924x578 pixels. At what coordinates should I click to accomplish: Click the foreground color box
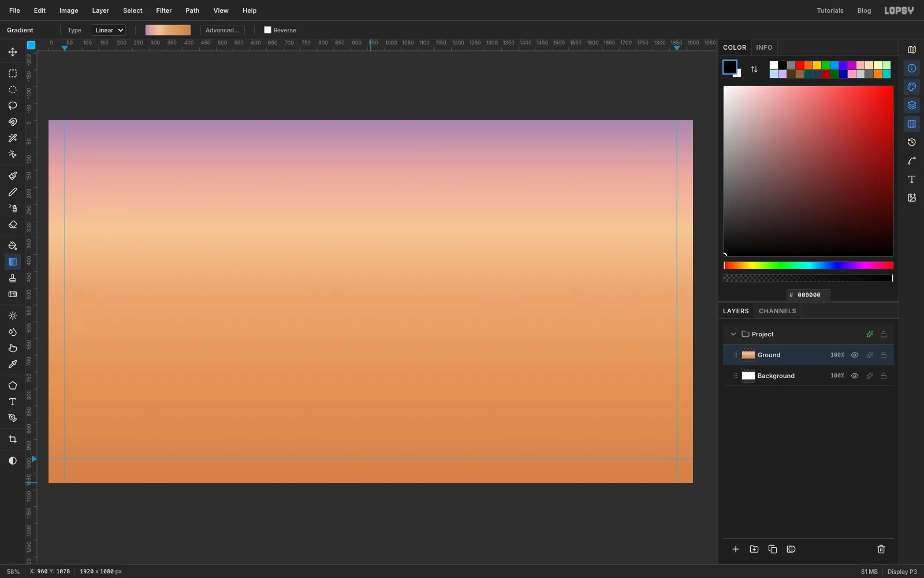tap(729, 67)
